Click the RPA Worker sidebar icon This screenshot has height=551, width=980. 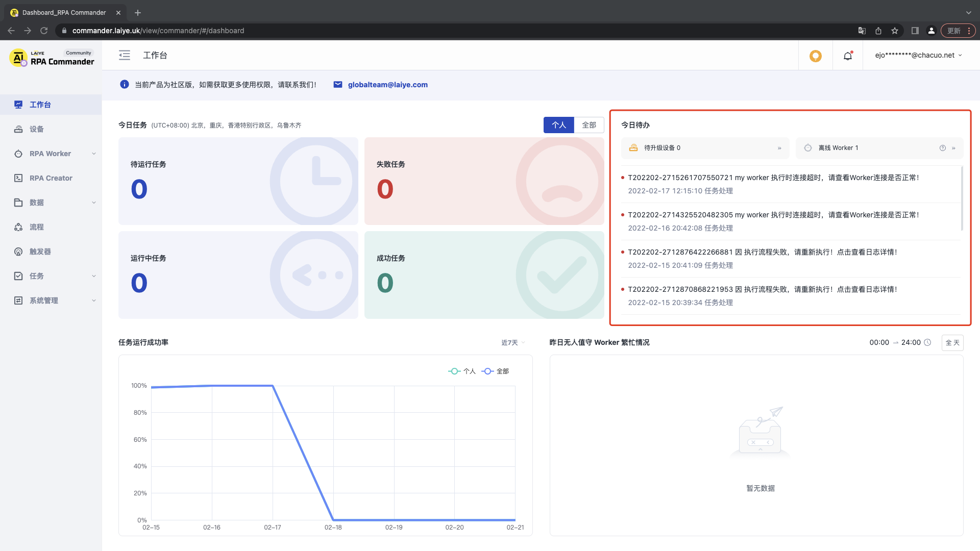(x=18, y=154)
